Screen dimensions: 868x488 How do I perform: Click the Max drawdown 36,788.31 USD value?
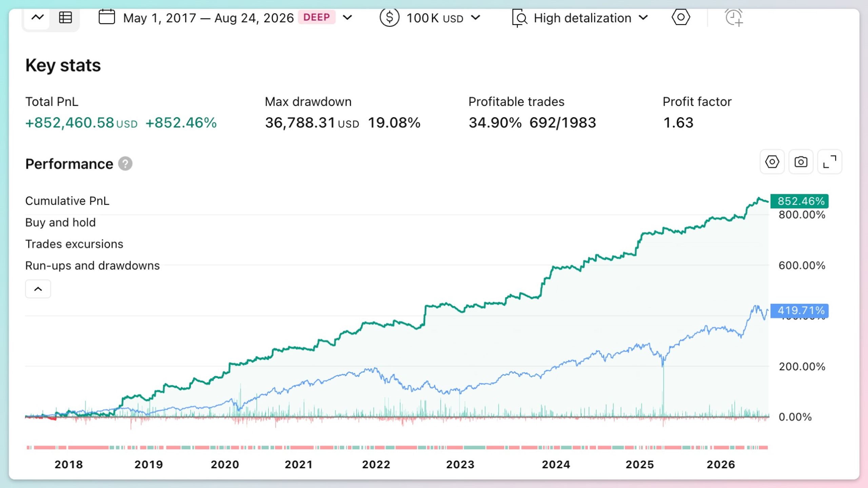(x=312, y=123)
